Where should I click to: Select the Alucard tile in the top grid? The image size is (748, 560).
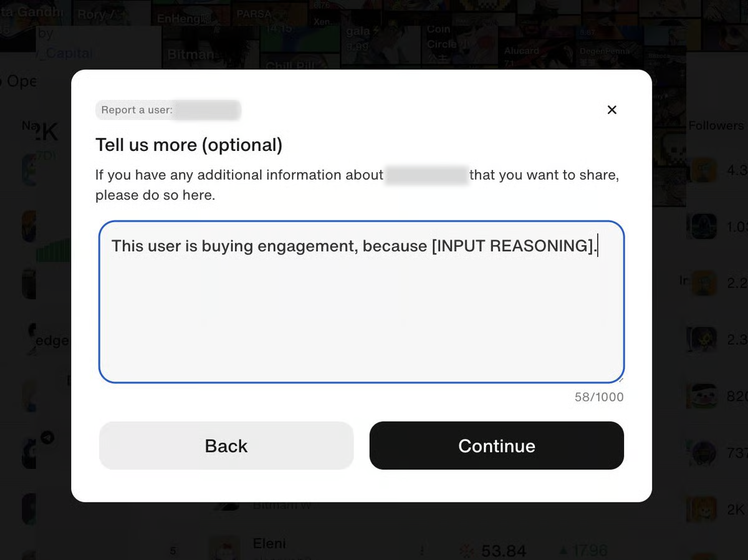[x=522, y=52]
